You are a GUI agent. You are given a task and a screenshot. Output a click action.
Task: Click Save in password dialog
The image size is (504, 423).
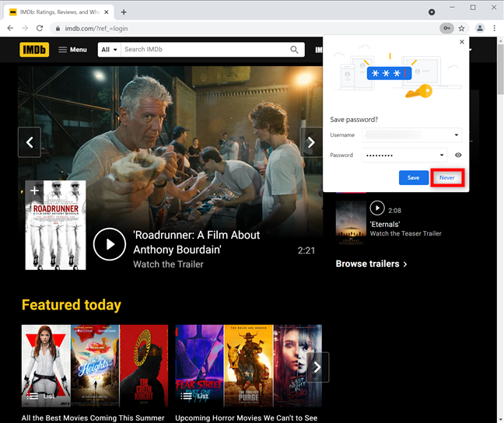coord(413,178)
